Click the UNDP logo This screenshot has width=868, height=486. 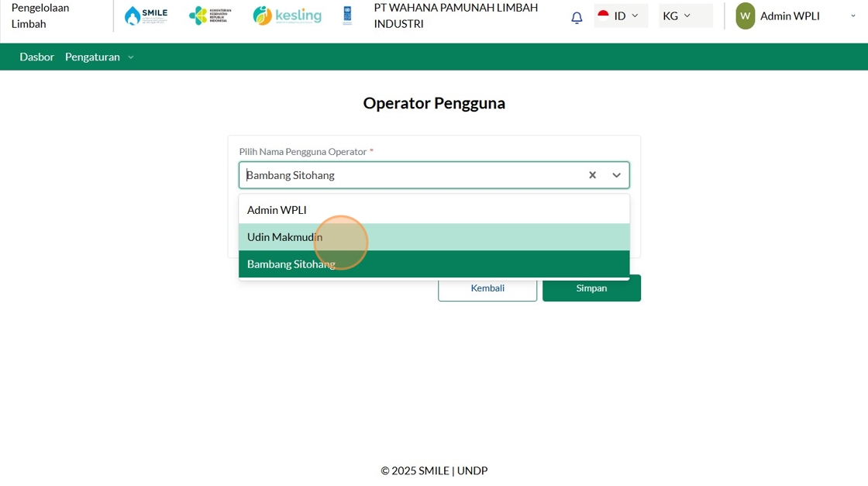coord(347,16)
